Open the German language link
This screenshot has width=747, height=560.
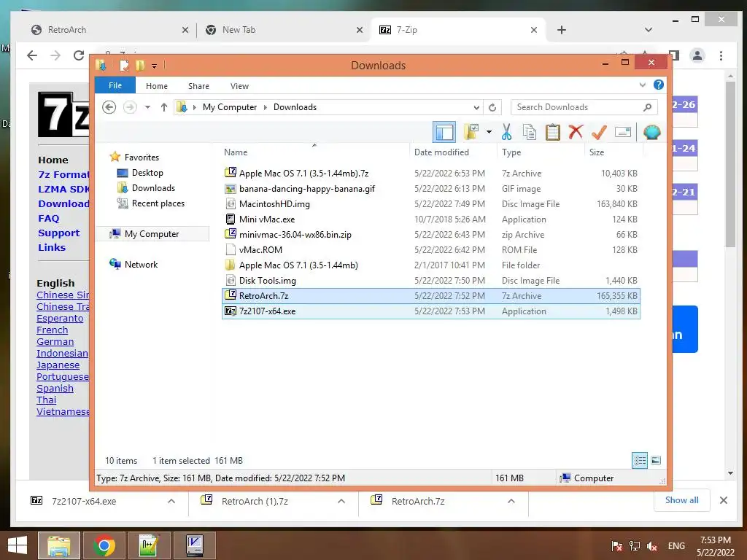55,342
